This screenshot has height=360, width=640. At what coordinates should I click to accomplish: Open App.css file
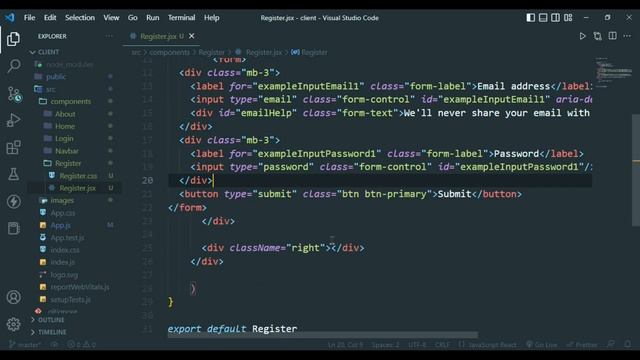pos(62,213)
